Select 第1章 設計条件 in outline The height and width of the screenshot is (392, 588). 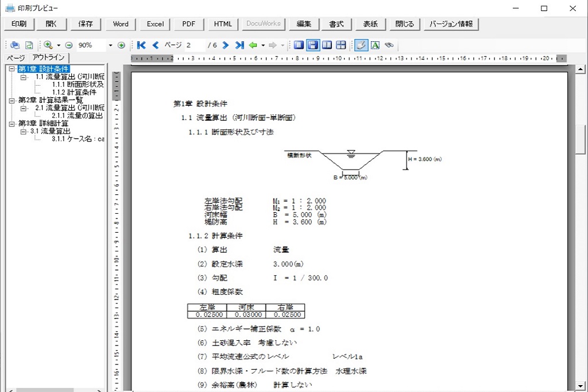click(x=44, y=69)
